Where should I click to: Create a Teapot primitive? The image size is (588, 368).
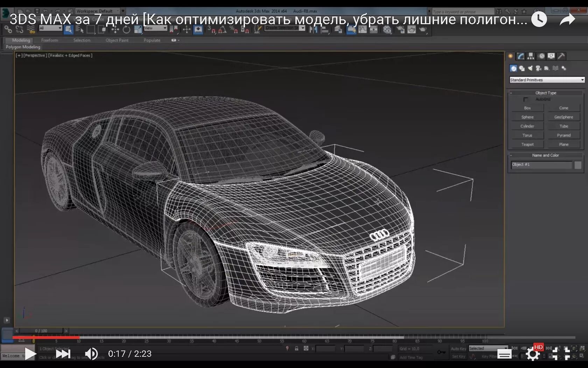coord(527,144)
